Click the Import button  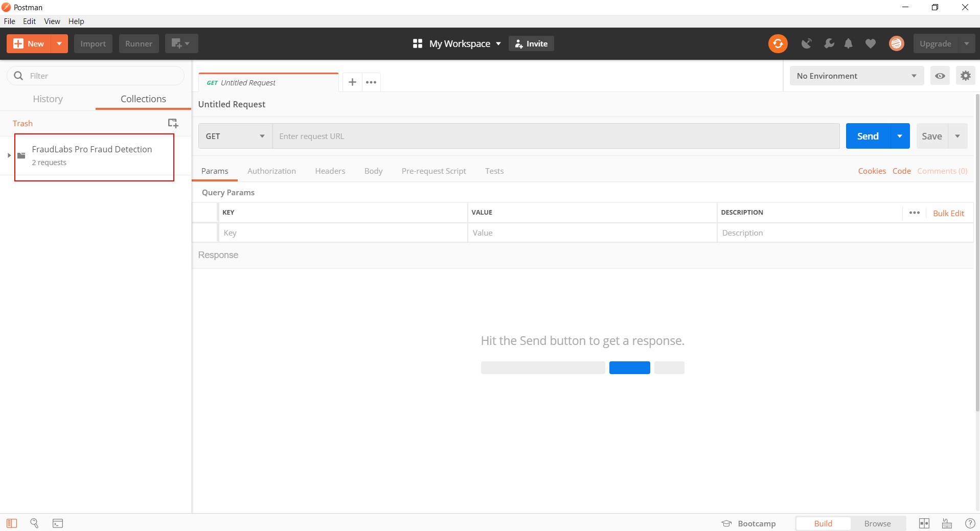tap(93, 43)
